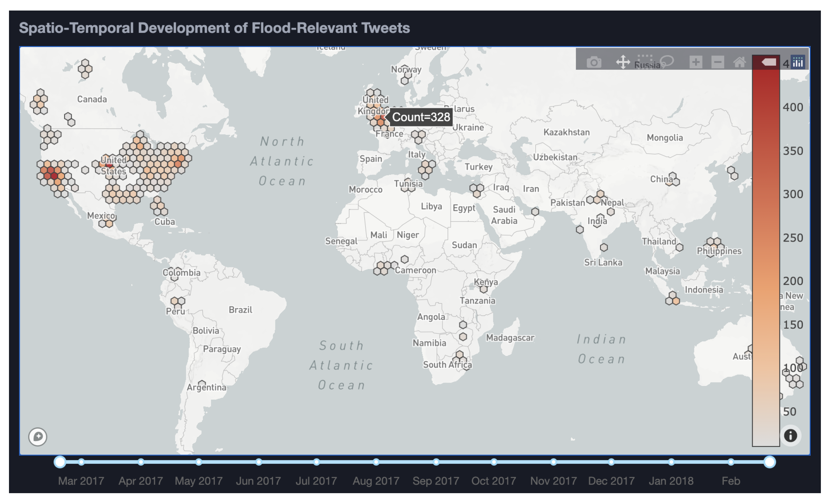
Task: Select the Pan tool in modebar
Action: click(x=623, y=62)
